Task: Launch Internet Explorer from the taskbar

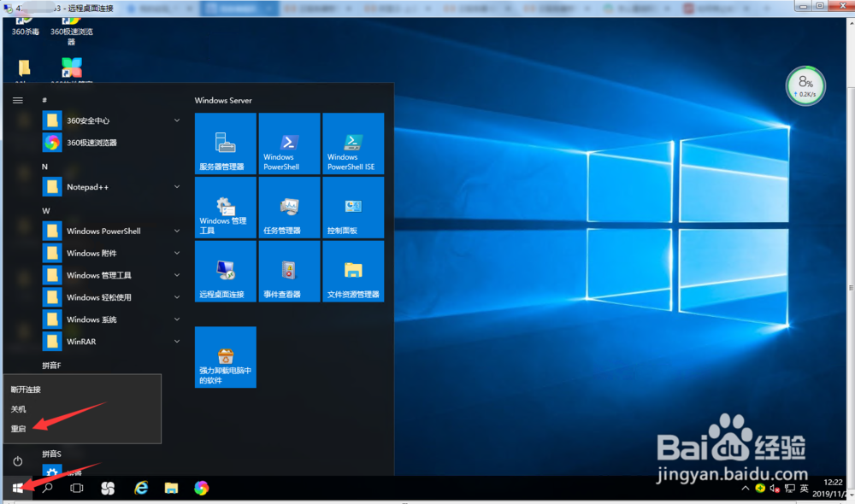Action: click(141, 488)
